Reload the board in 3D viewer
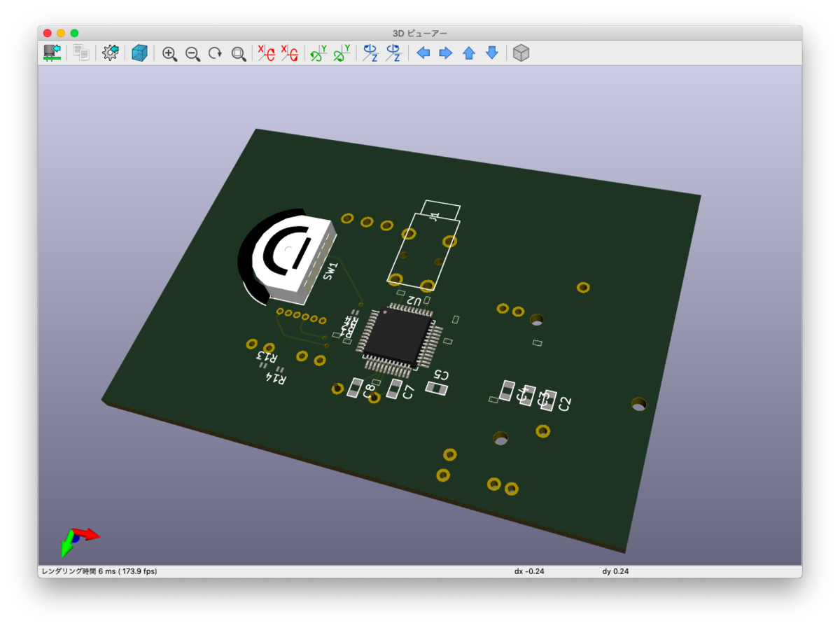Image resolution: width=840 pixels, height=628 pixels. (x=52, y=53)
